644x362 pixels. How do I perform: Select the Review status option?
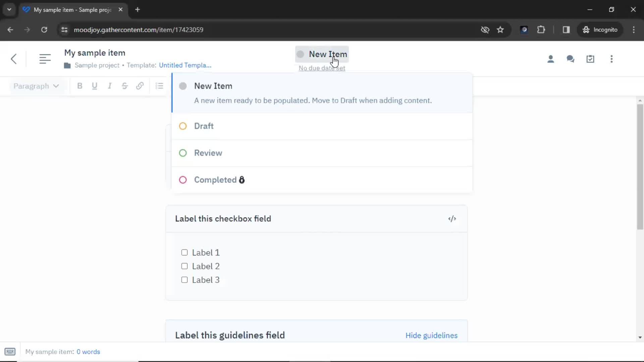208,153
